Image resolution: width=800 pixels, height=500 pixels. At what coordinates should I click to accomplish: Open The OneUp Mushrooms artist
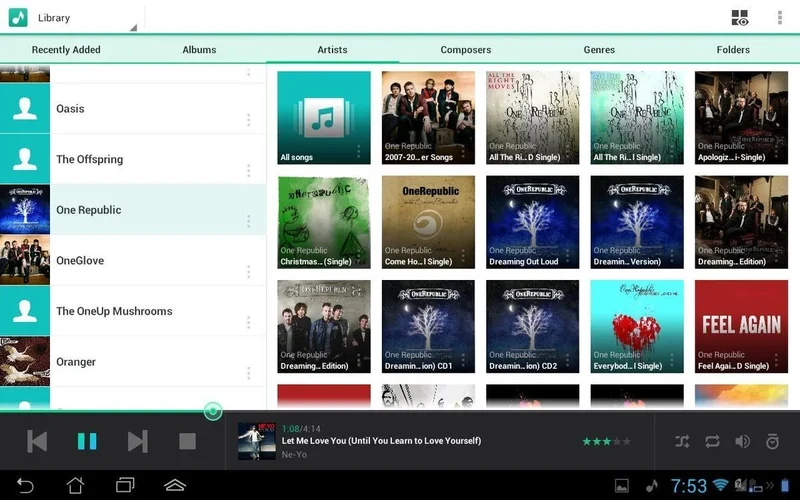(x=133, y=311)
